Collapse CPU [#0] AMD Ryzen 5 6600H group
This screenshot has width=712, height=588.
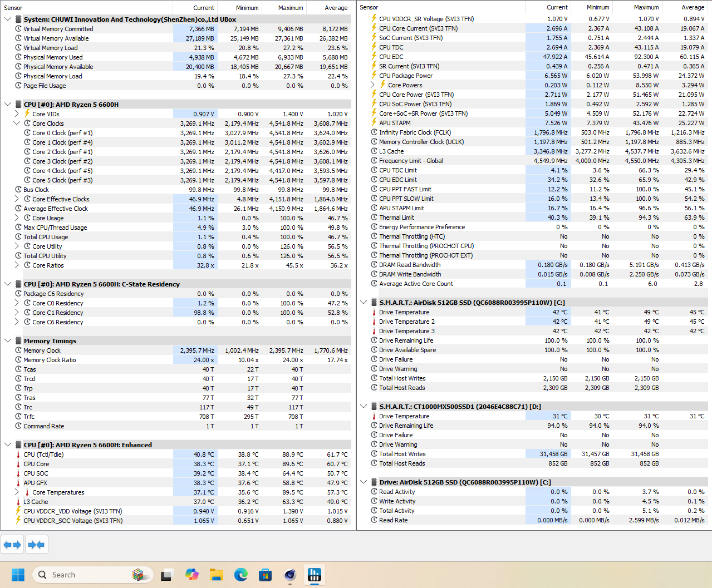coord(8,105)
